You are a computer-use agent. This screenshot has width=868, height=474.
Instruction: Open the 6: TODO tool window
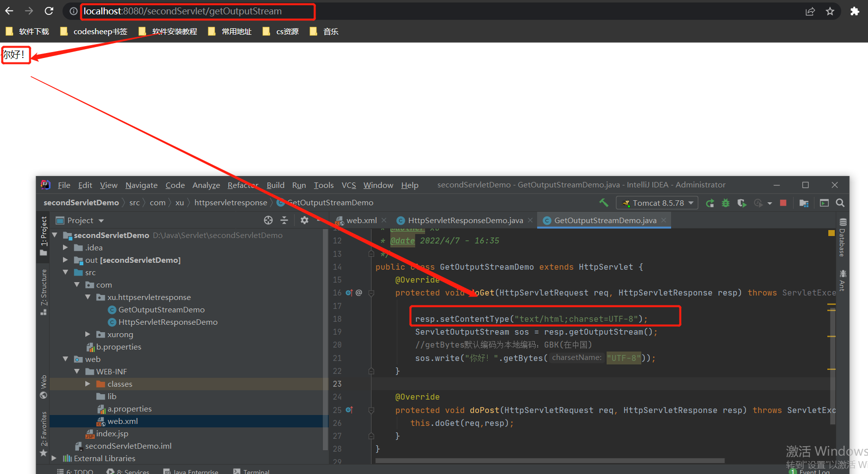[x=75, y=471]
